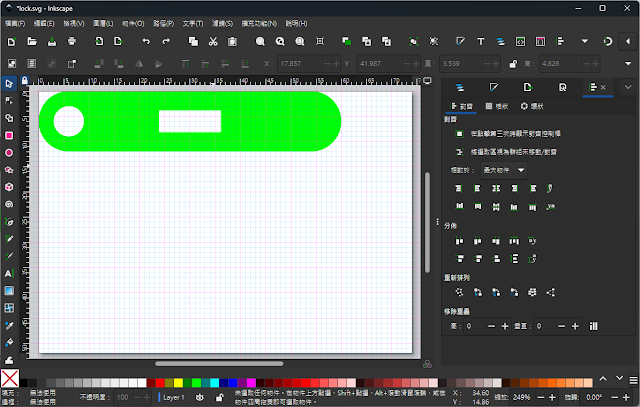
Task: Toggle treat selection as group option
Action: [x=460, y=152]
